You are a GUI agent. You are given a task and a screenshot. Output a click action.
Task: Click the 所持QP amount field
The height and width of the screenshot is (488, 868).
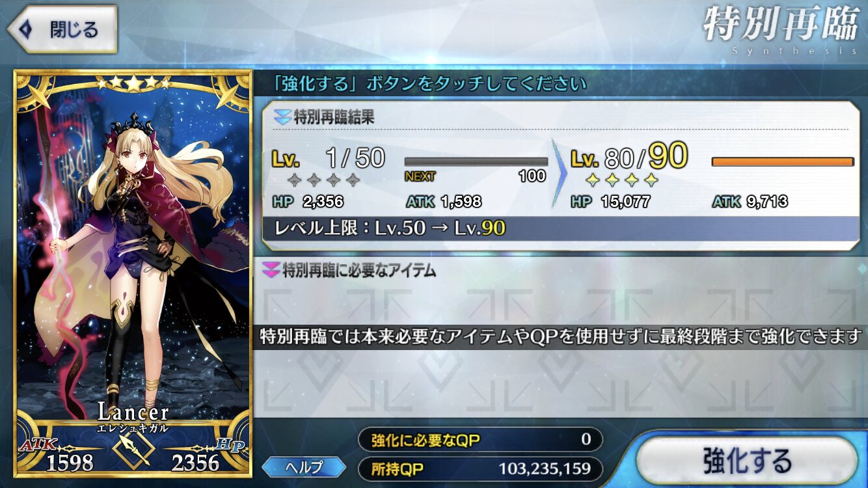480,468
